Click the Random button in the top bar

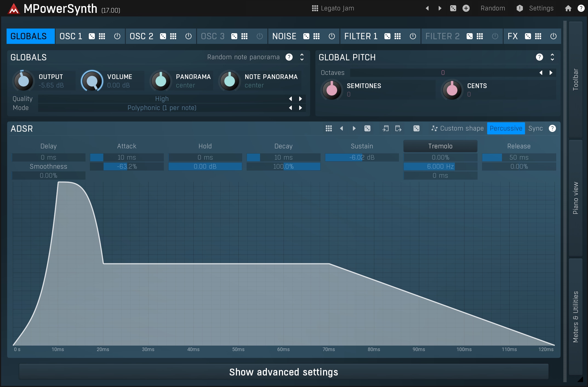pos(492,8)
